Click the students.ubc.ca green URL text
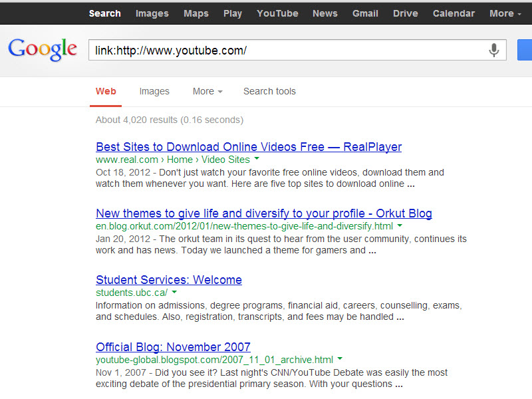532x399 pixels. [132, 293]
